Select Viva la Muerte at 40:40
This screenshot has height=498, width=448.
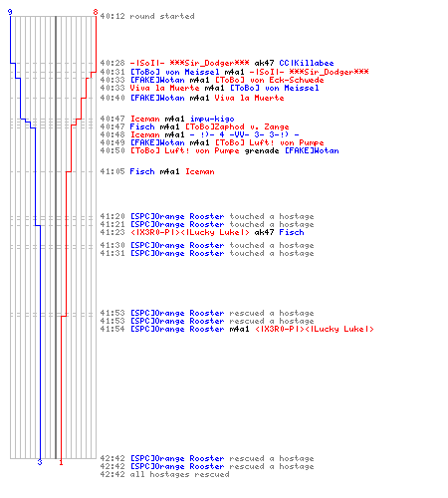point(249,98)
